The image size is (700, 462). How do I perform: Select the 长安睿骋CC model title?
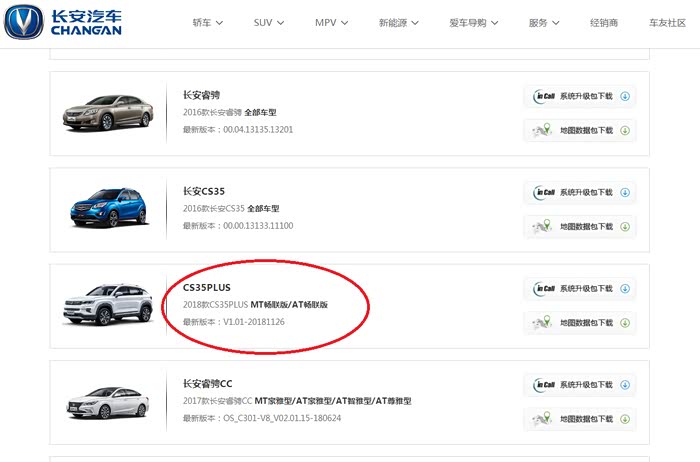point(208,383)
